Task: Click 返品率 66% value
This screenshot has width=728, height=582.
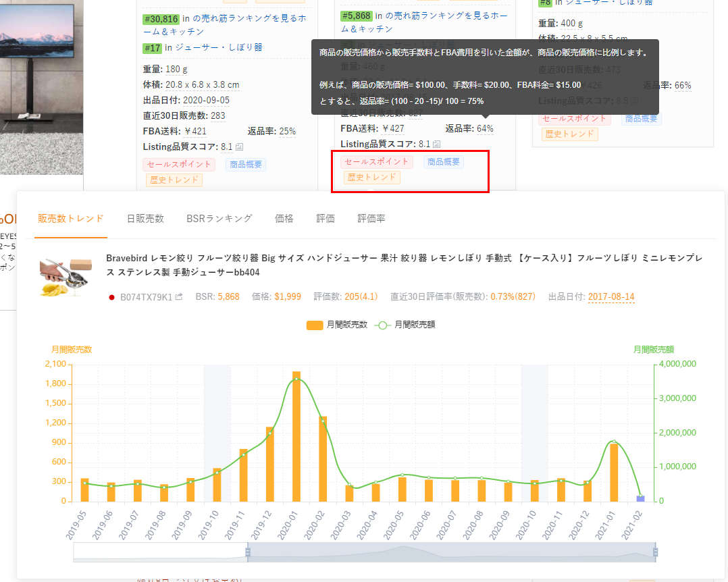Action: pos(683,85)
